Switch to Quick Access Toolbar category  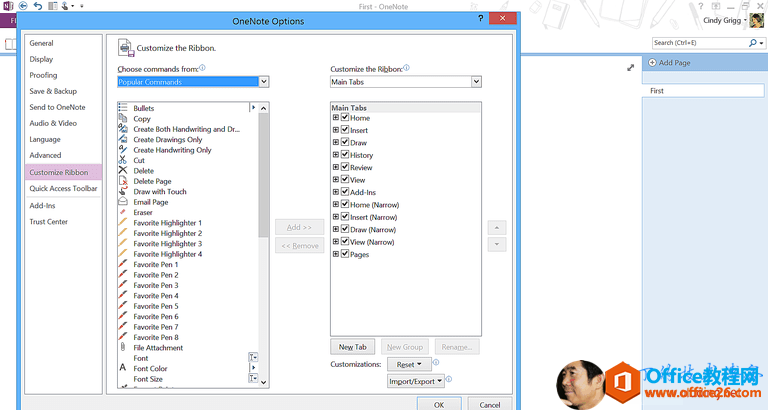coord(63,188)
